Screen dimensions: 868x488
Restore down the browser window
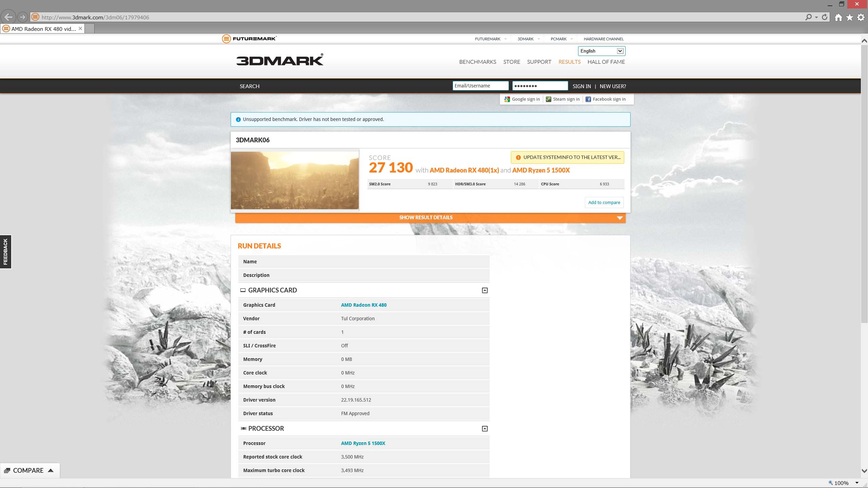pyautogui.click(x=842, y=4)
